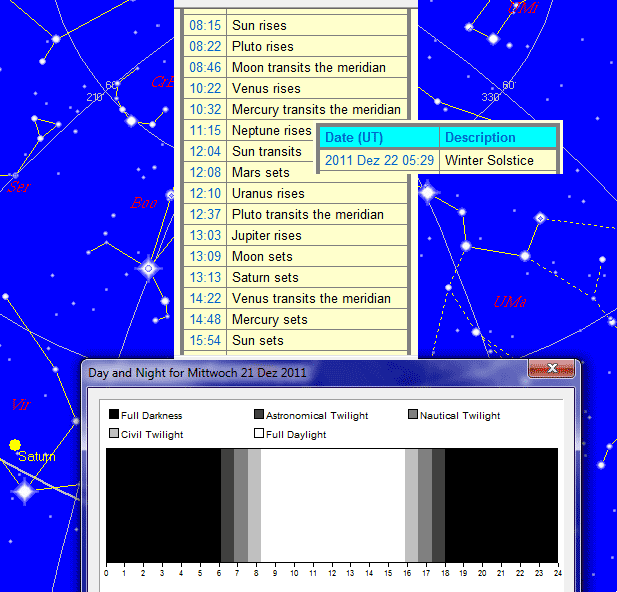Click hour 12 on the day-night timeline
Viewport: 617px width, 592px height.
(332, 573)
